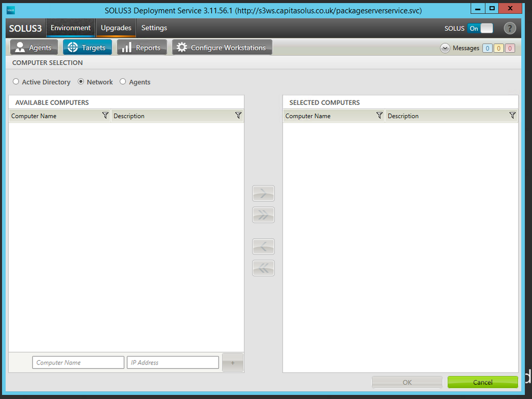Open the Reports section
This screenshot has height=399, width=532.
(142, 47)
